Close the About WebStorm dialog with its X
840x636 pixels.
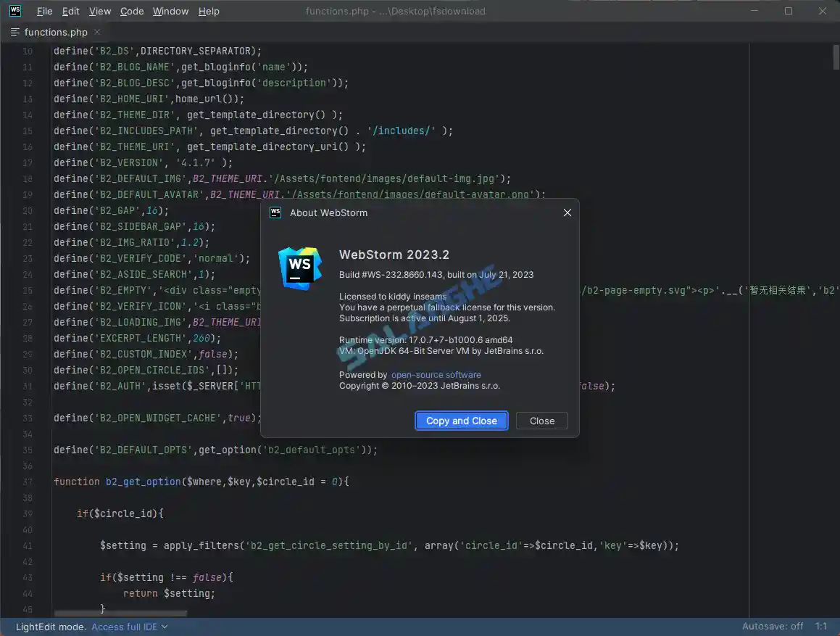pyautogui.click(x=567, y=212)
